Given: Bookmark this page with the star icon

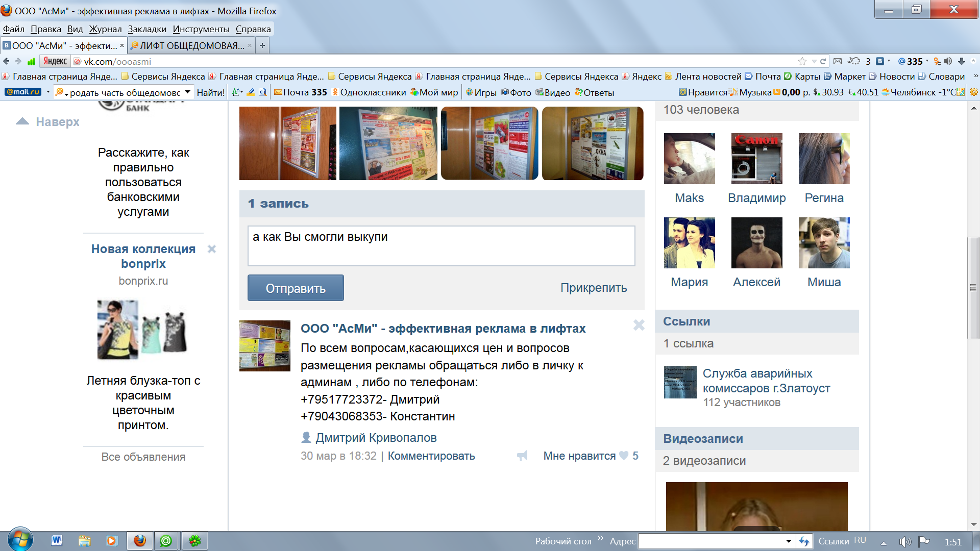Looking at the screenshot, I should [x=802, y=61].
